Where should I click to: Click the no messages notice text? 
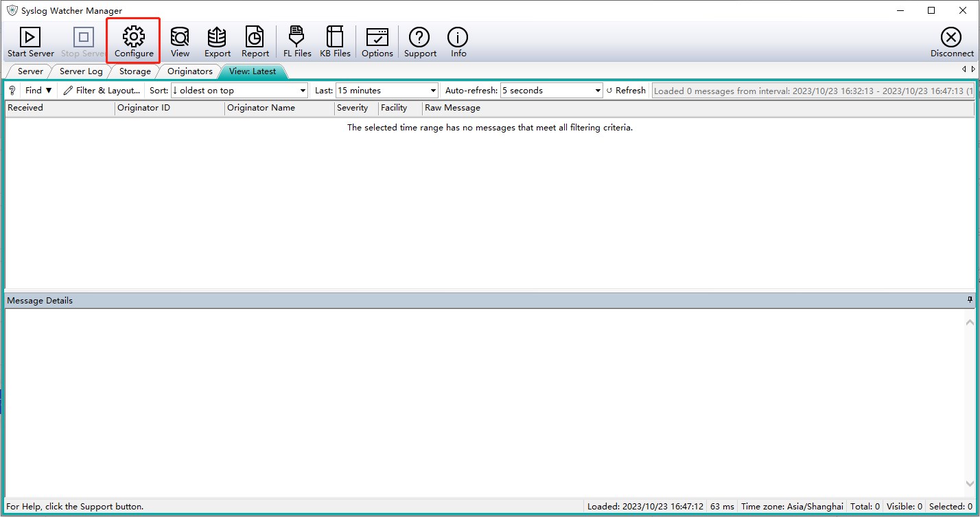click(x=490, y=128)
